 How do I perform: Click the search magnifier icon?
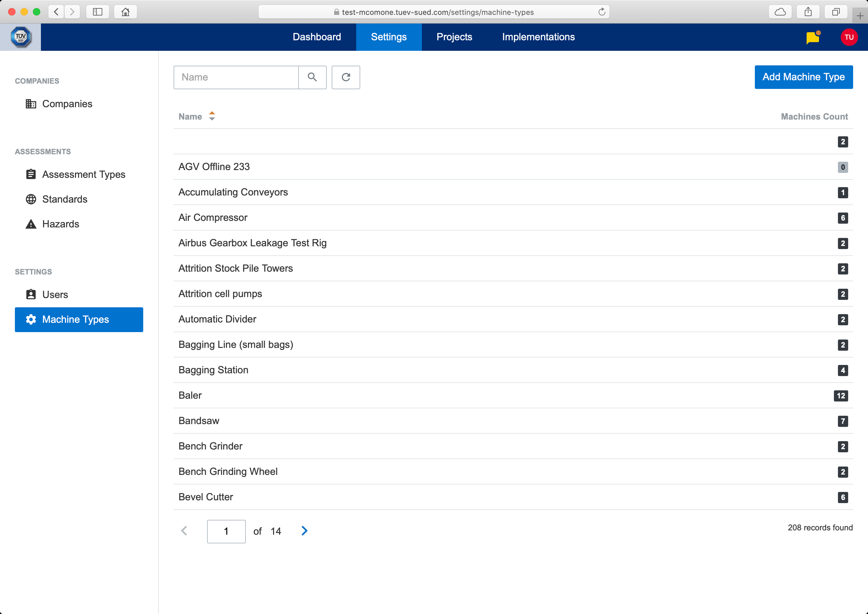312,77
